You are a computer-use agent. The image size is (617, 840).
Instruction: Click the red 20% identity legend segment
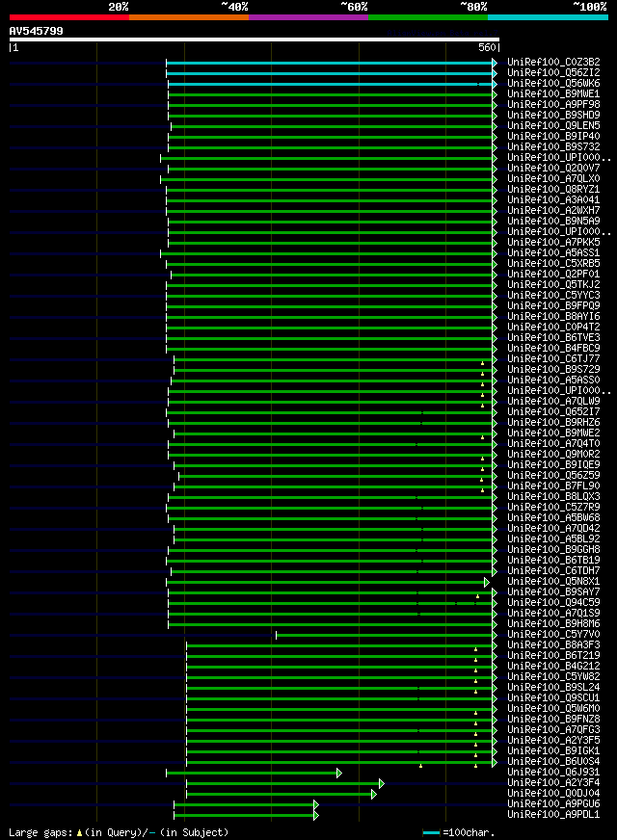pyautogui.click(x=69, y=17)
